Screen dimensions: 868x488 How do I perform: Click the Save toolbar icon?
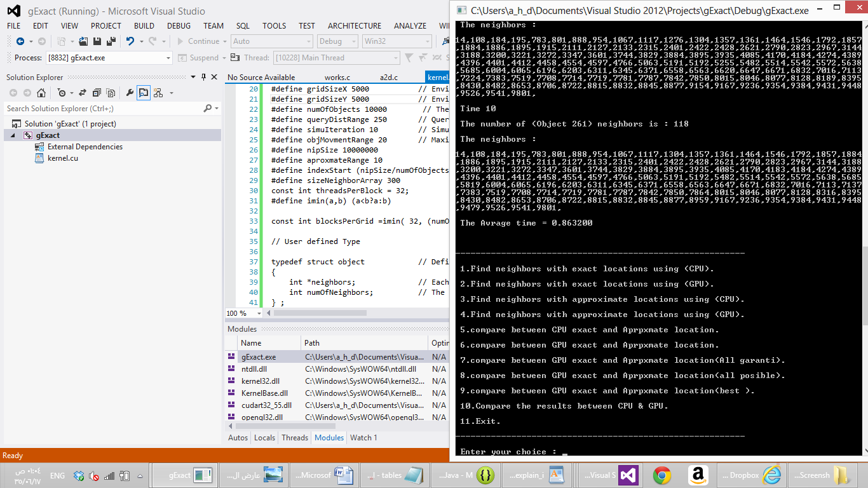tap(97, 41)
